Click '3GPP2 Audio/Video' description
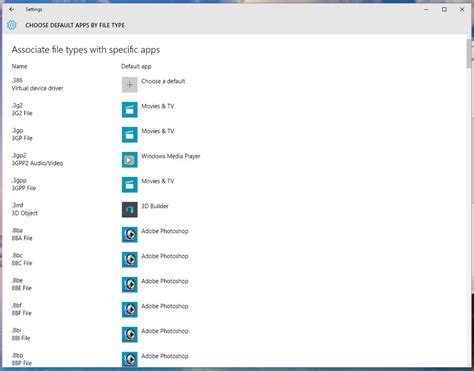The height and width of the screenshot is (371, 474). point(37,163)
